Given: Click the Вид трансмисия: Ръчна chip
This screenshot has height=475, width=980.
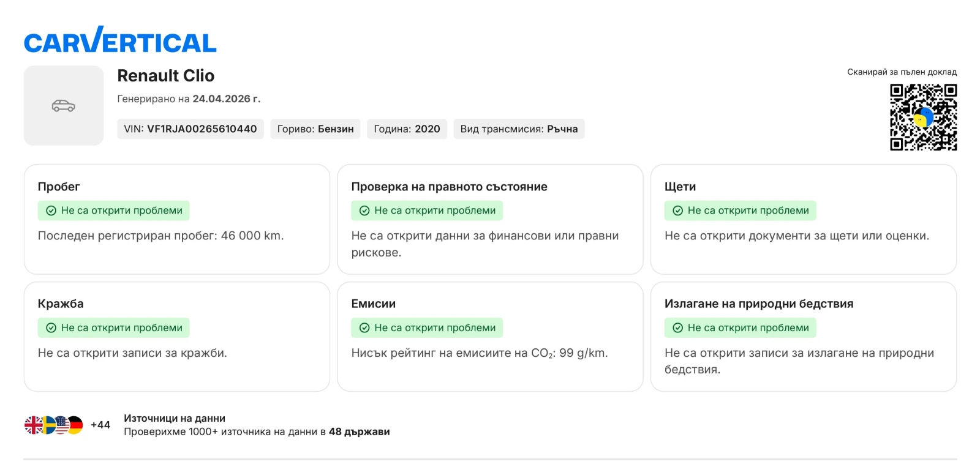Looking at the screenshot, I should [519, 129].
